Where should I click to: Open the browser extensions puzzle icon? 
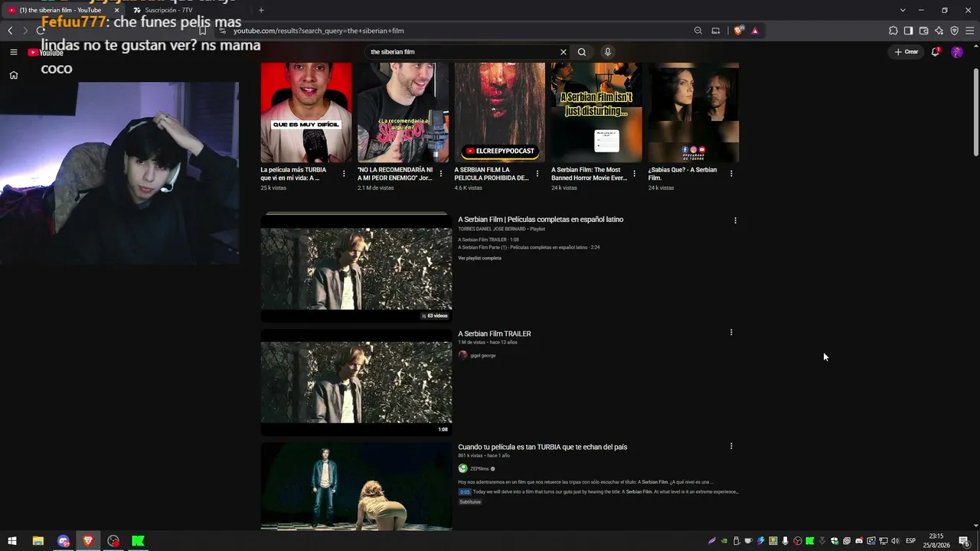[x=893, y=31]
